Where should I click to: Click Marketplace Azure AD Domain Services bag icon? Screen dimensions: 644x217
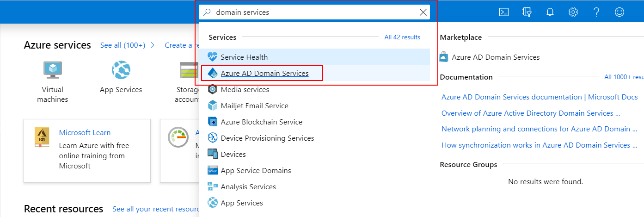(x=444, y=57)
